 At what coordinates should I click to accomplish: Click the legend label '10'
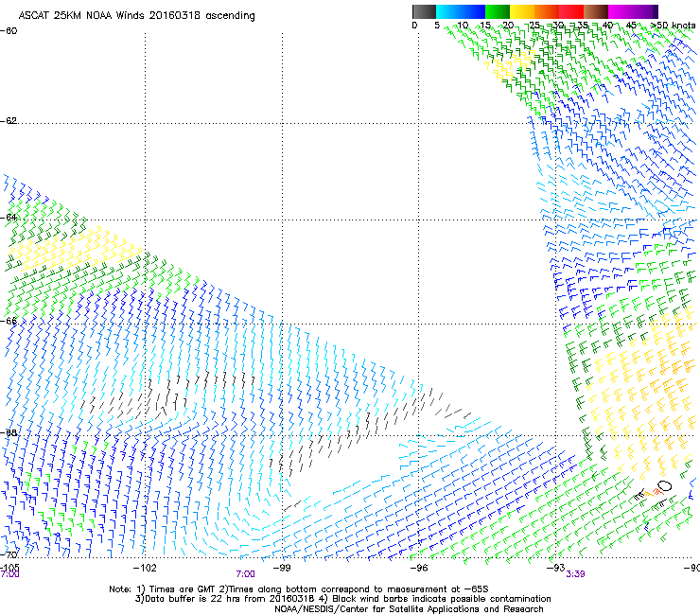click(463, 25)
